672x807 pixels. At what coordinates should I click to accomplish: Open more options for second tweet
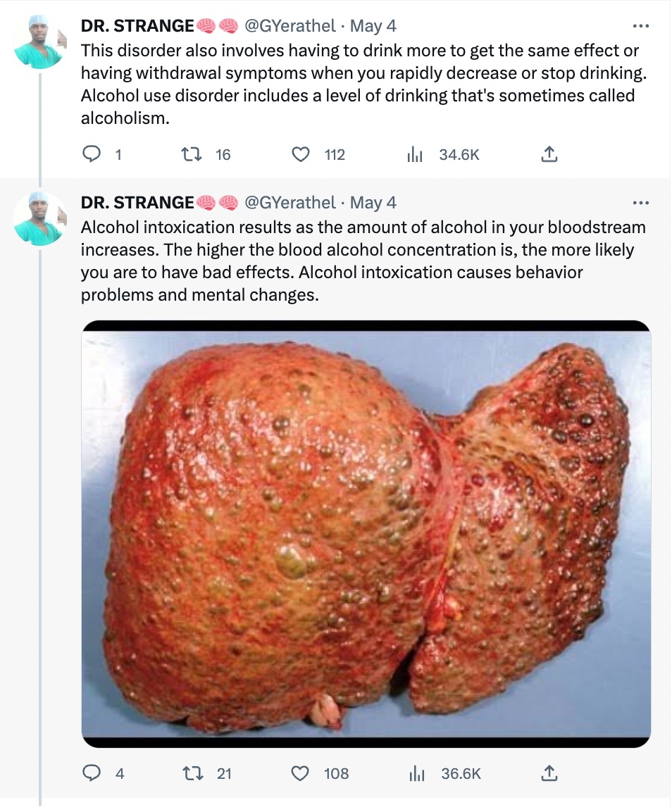(x=640, y=204)
